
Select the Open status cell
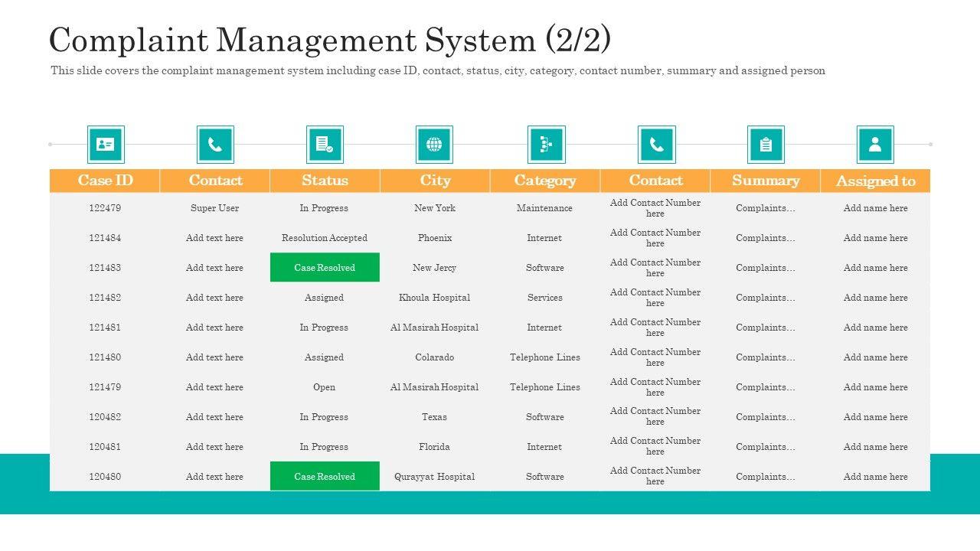click(325, 387)
